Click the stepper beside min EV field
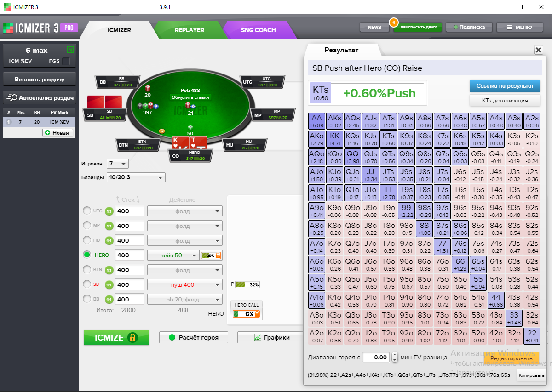552x392 pixels. [x=394, y=357]
